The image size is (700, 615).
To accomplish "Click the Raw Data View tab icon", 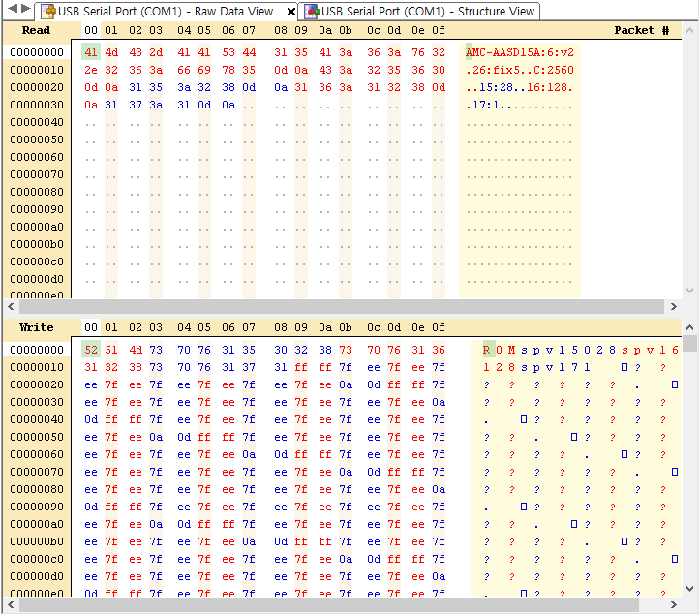I will click(x=46, y=12).
